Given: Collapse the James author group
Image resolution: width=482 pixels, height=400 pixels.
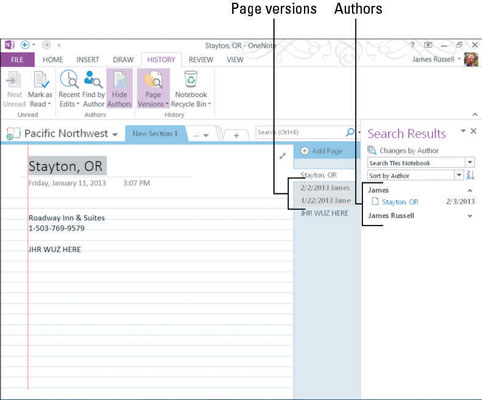Looking at the screenshot, I should click(470, 190).
